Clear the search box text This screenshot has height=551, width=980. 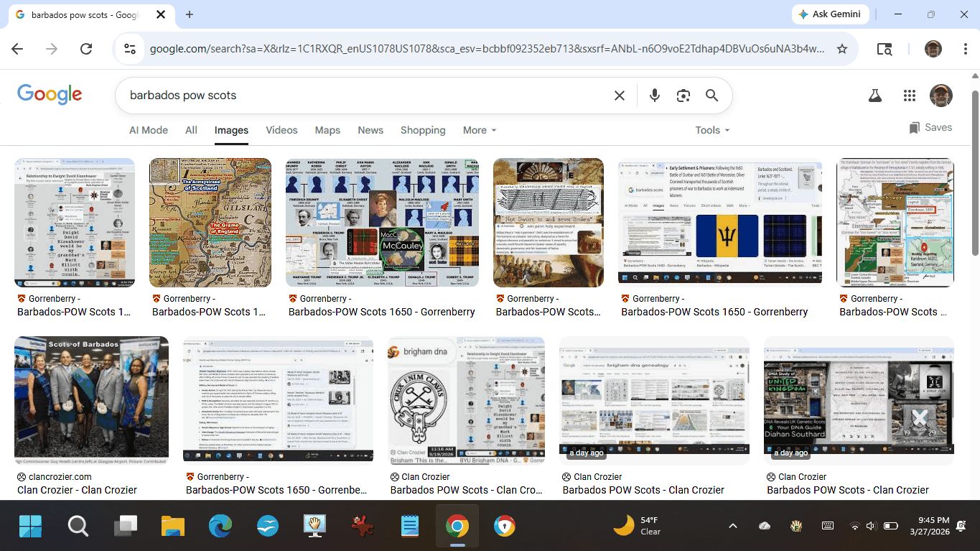pyautogui.click(x=619, y=96)
